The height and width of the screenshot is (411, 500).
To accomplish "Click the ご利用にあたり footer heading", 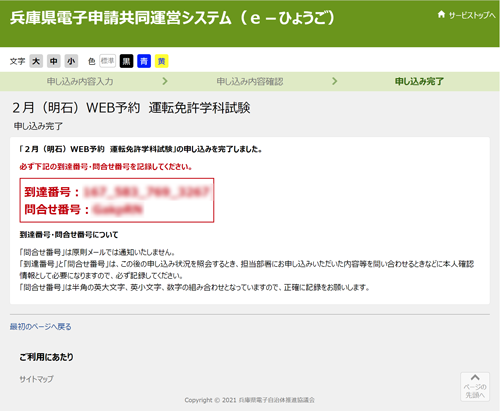I will pyautogui.click(x=46, y=357).
